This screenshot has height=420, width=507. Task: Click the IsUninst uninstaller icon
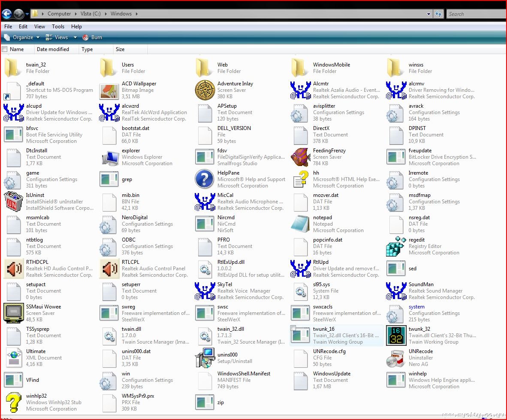(13, 202)
